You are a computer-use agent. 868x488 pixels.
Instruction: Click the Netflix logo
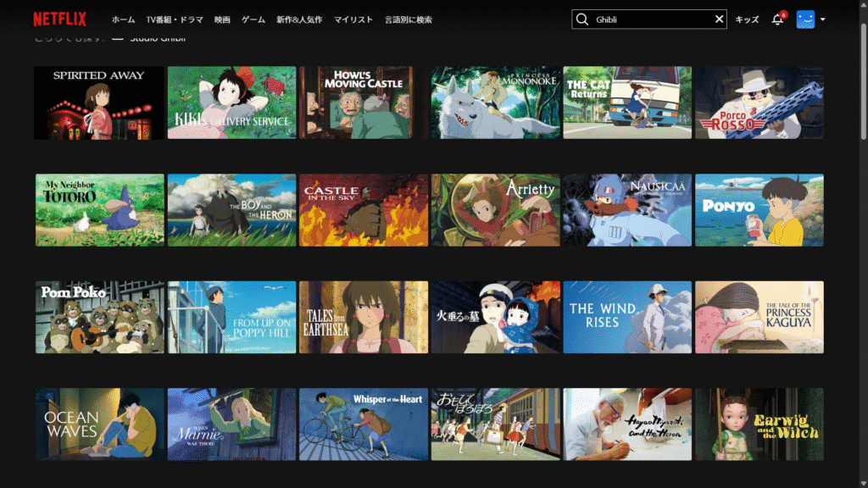(x=60, y=19)
